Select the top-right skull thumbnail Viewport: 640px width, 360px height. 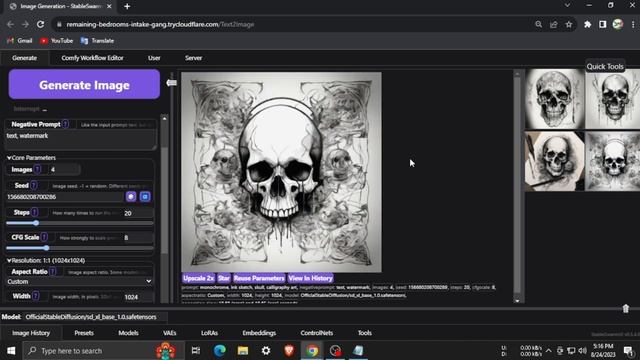pos(613,100)
